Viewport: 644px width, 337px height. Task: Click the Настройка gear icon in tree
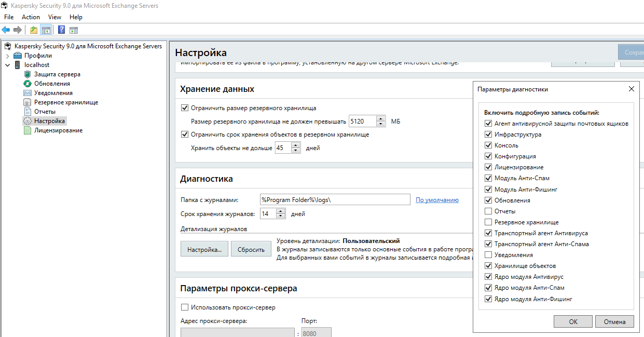(x=28, y=121)
